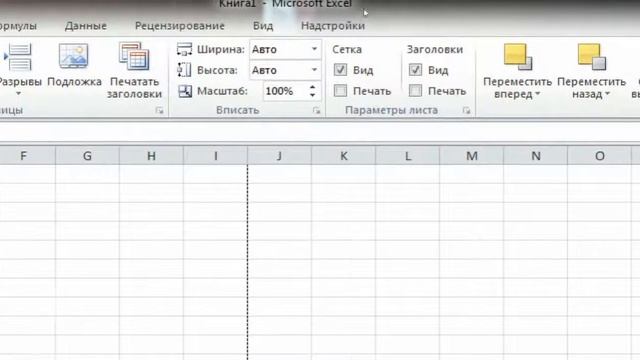Select column I header
Screen dimensions: 640x360
tap(216, 156)
